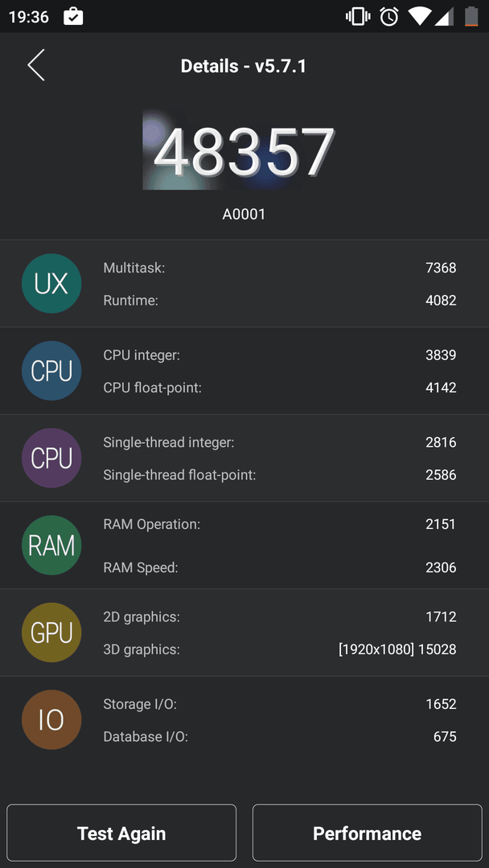Click the blue CPU circle icon
The width and height of the screenshot is (489, 868).
tap(51, 371)
